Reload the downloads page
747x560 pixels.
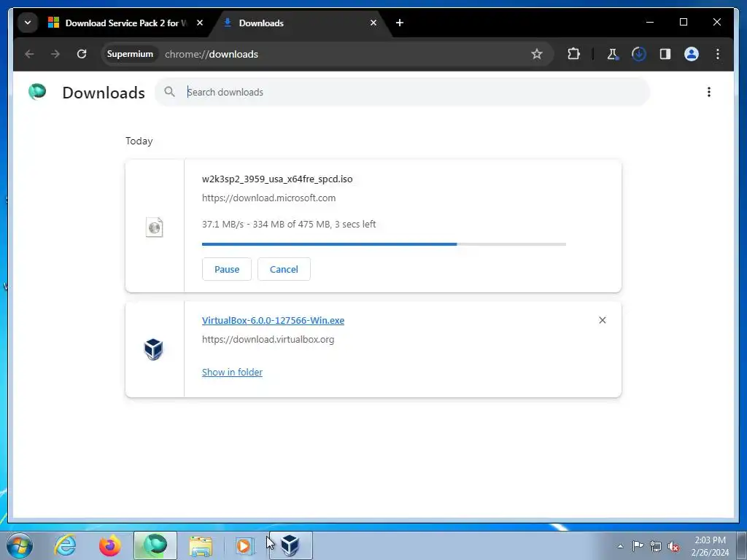point(82,54)
